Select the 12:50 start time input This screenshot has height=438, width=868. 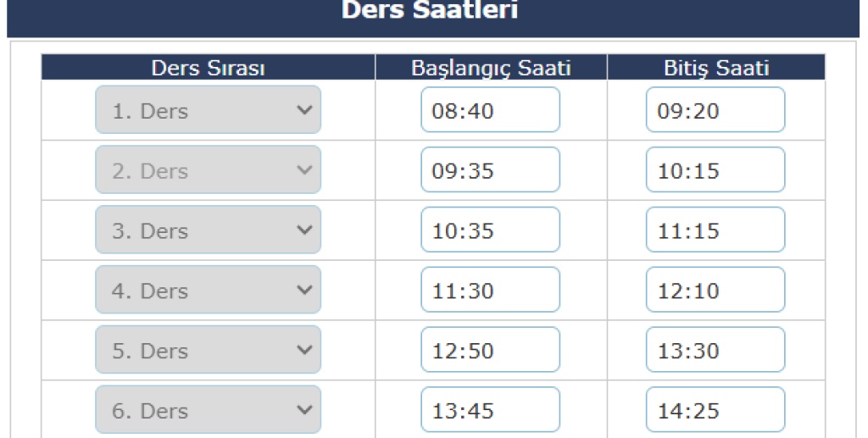[490, 351]
